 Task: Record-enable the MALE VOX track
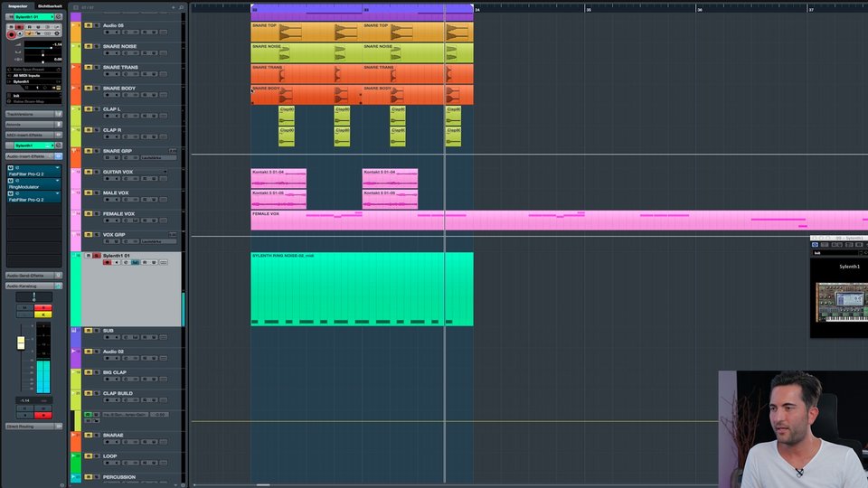tap(108, 200)
